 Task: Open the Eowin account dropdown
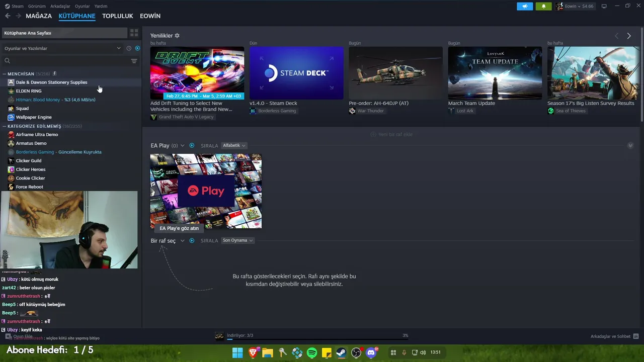pyautogui.click(x=575, y=6)
